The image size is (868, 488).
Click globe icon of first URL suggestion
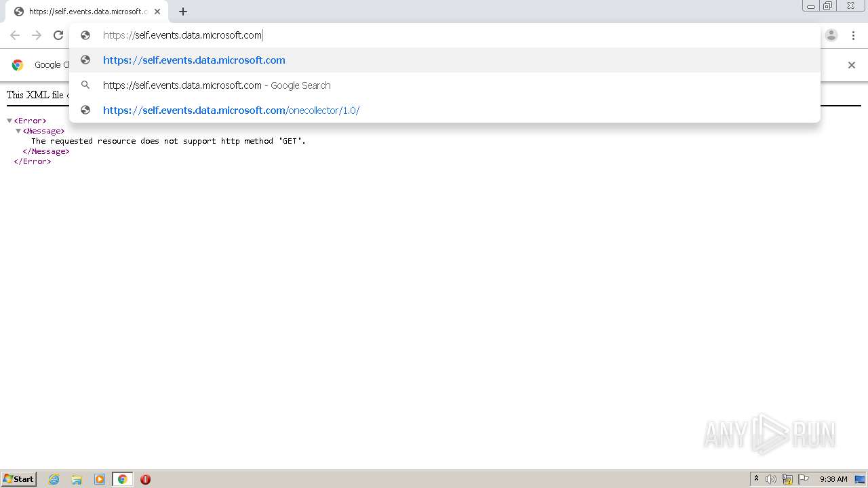coord(85,60)
